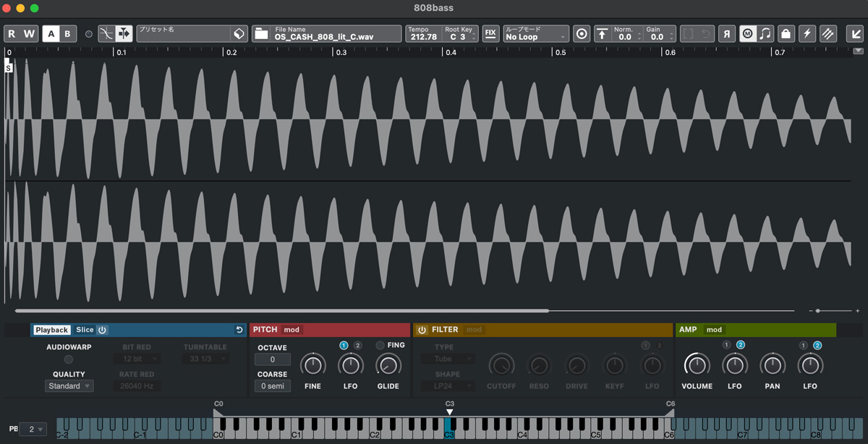Toggle the FIX pitch button

click(490, 34)
